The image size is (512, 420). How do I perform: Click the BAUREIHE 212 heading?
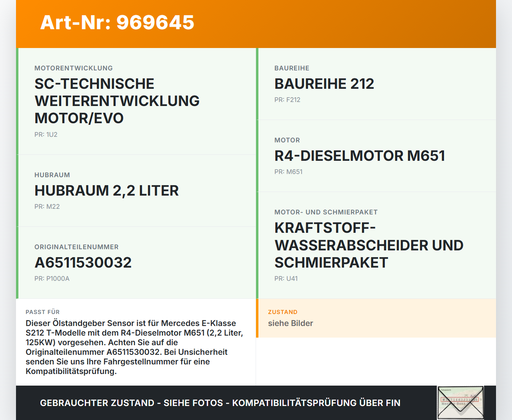point(324,84)
